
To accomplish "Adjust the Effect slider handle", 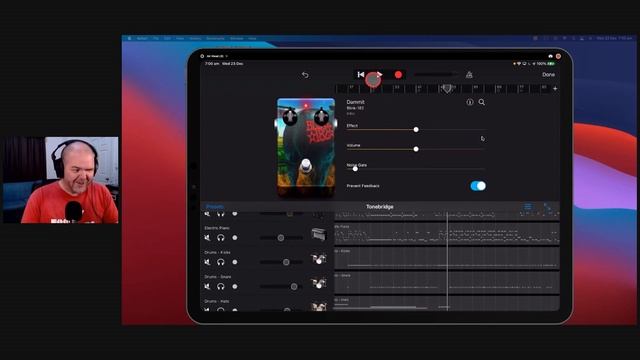I will tap(416, 129).
